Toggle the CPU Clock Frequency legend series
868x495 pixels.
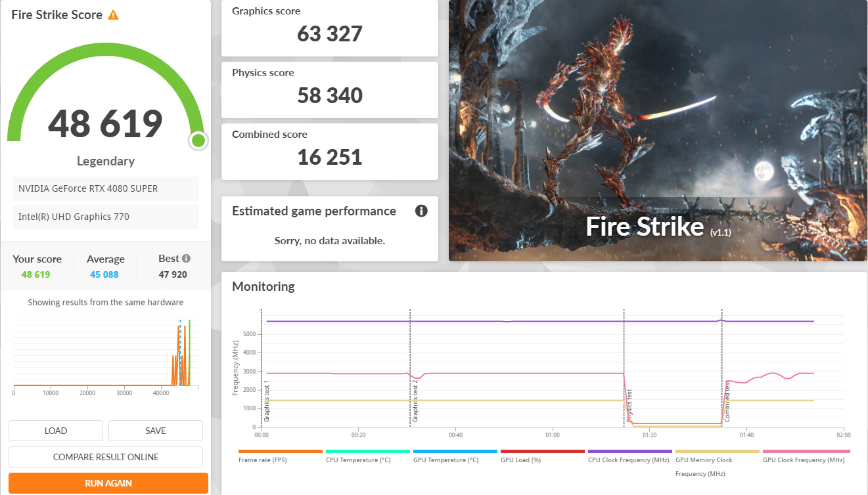click(x=630, y=456)
